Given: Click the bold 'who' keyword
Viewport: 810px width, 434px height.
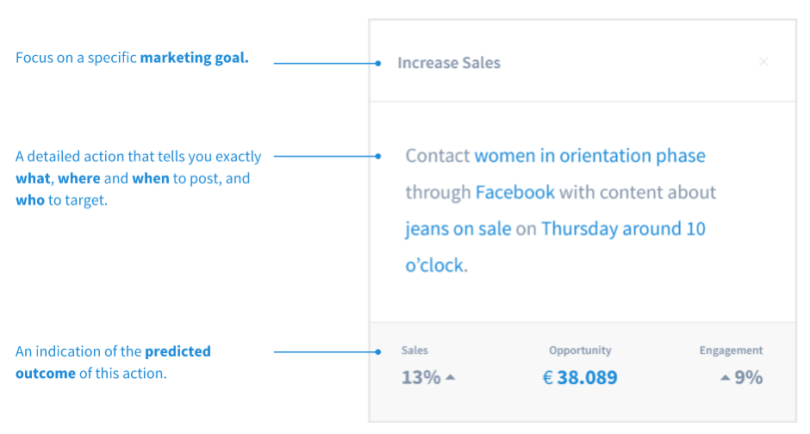Looking at the screenshot, I should [29, 199].
